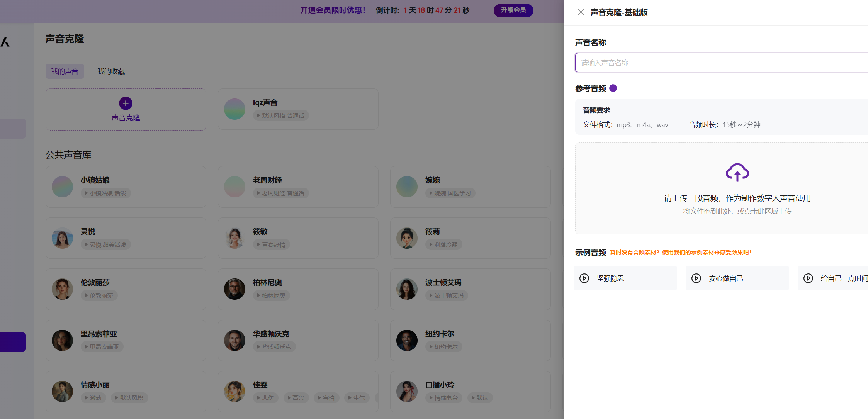This screenshot has width=868, height=419.
Task: Click the purple info icon beside 参考音频
Action: point(613,88)
